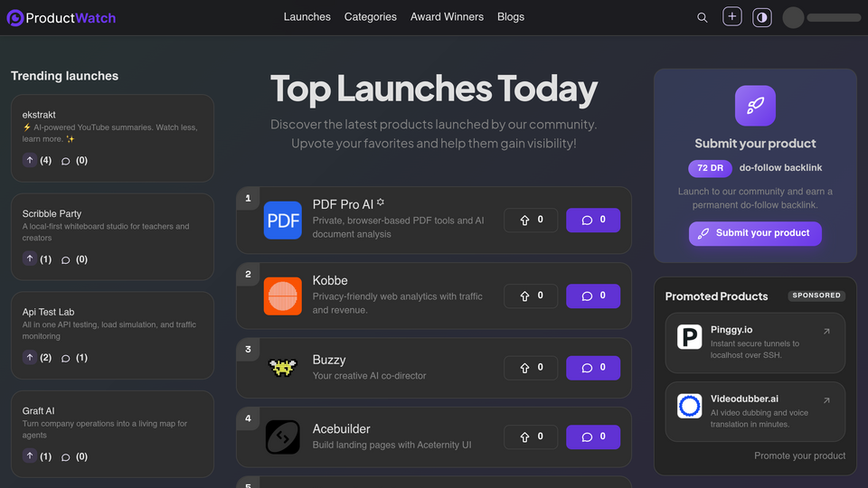Image resolution: width=868 pixels, height=488 pixels.
Task: Upvote PDF Pro AI
Action: (x=531, y=221)
